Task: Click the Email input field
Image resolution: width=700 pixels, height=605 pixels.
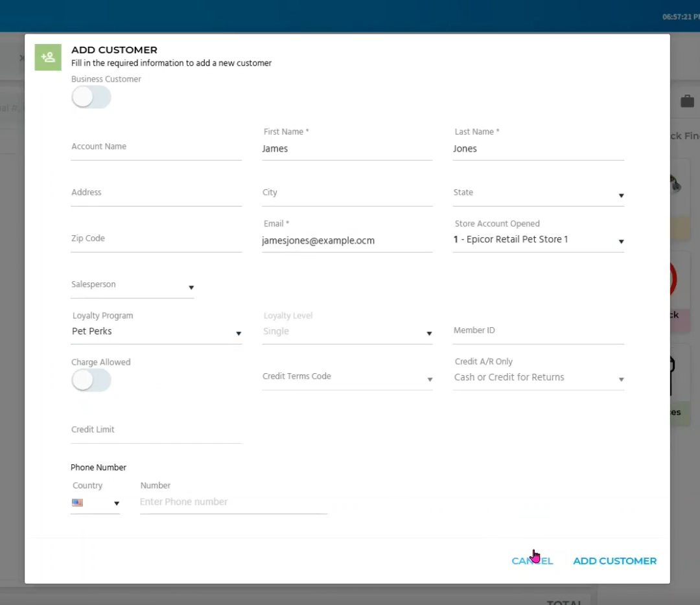Action: coord(347,240)
